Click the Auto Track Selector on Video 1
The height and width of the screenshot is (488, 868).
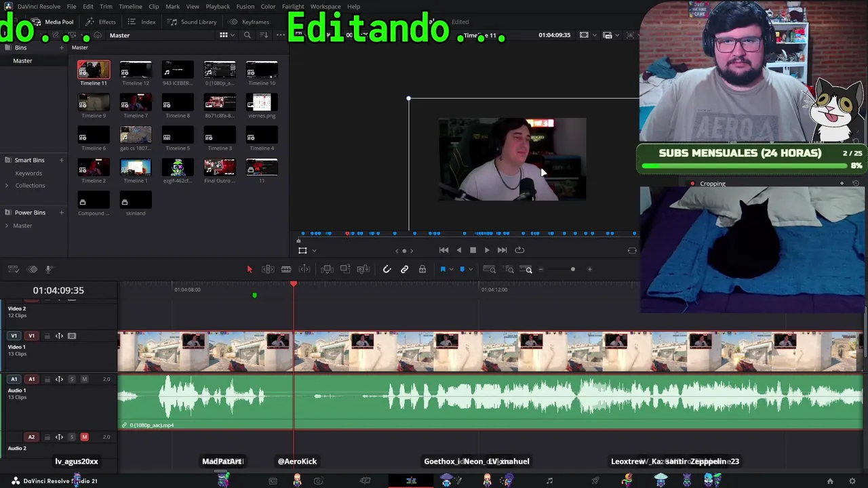coord(59,336)
